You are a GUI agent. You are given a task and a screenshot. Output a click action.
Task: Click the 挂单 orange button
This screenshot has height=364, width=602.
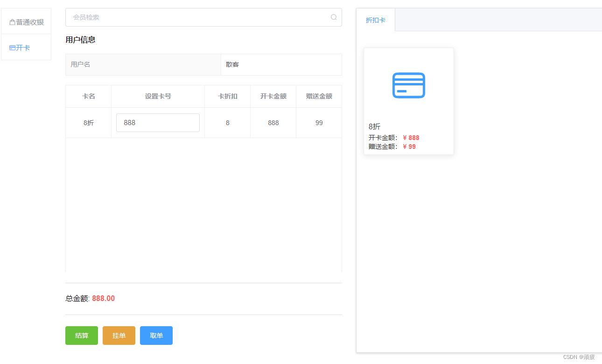[x=119, y=336]
